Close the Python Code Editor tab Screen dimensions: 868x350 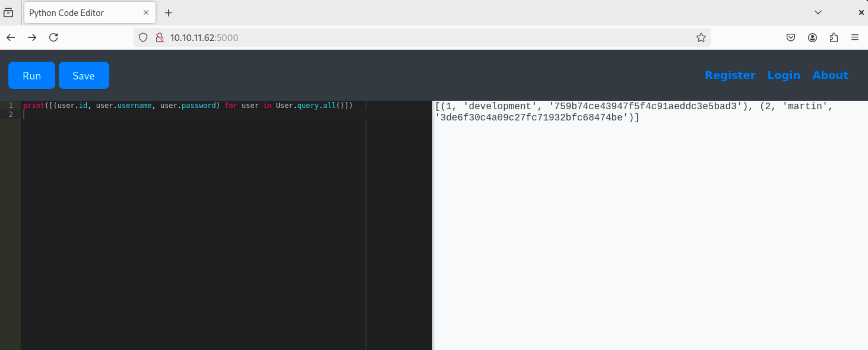point(146,12)
